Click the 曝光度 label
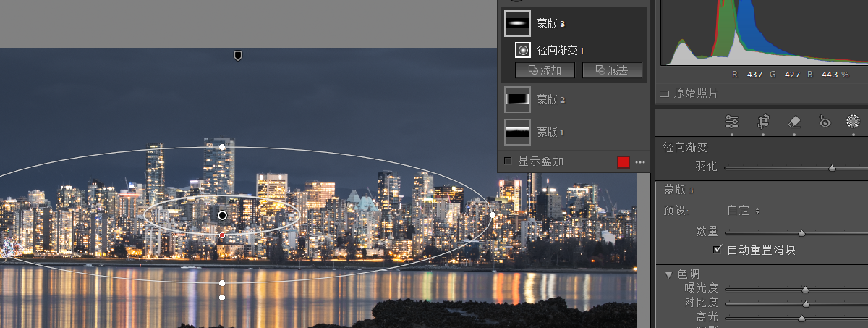 (701, 289)
